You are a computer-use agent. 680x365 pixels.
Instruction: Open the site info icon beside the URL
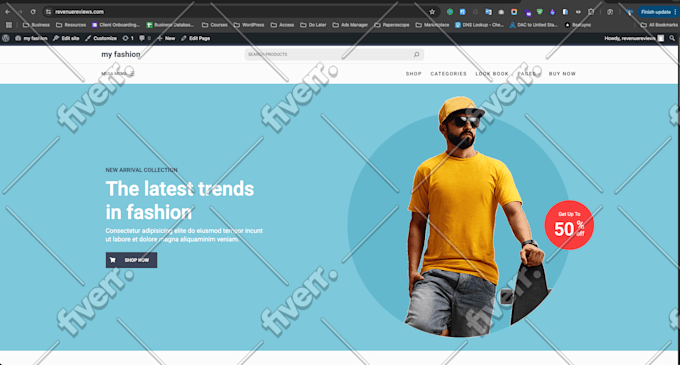tap(48, 12)
